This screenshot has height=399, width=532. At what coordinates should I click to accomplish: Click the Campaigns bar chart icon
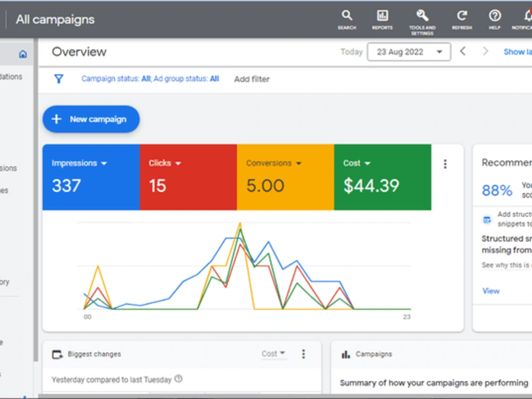(346, 354)
